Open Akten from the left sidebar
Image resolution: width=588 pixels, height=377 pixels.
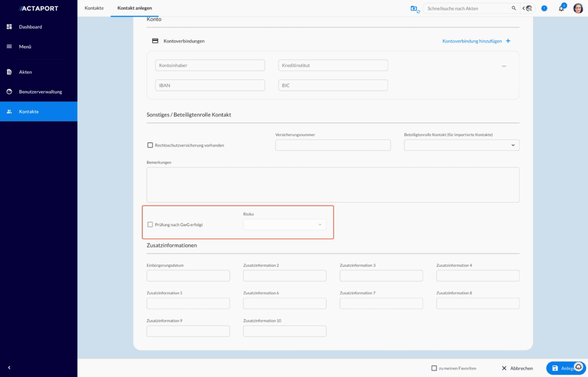pyautogui.click(x=26, y=71)
